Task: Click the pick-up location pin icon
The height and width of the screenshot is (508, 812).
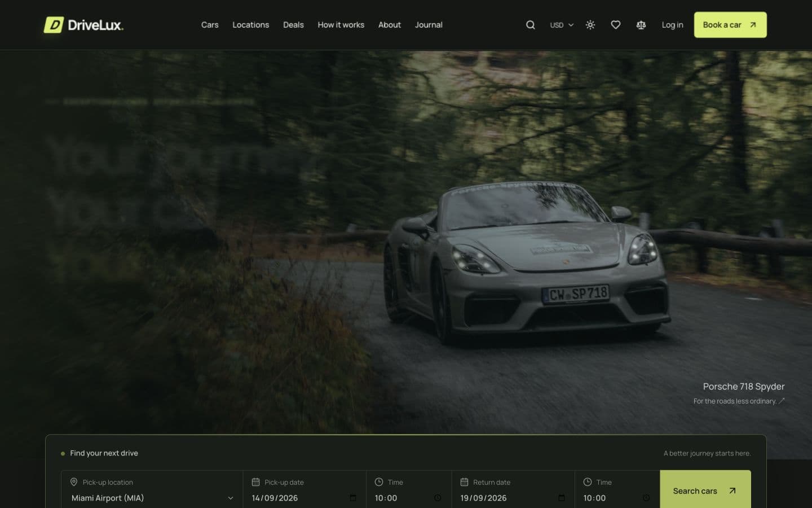Action: [74, 482]
